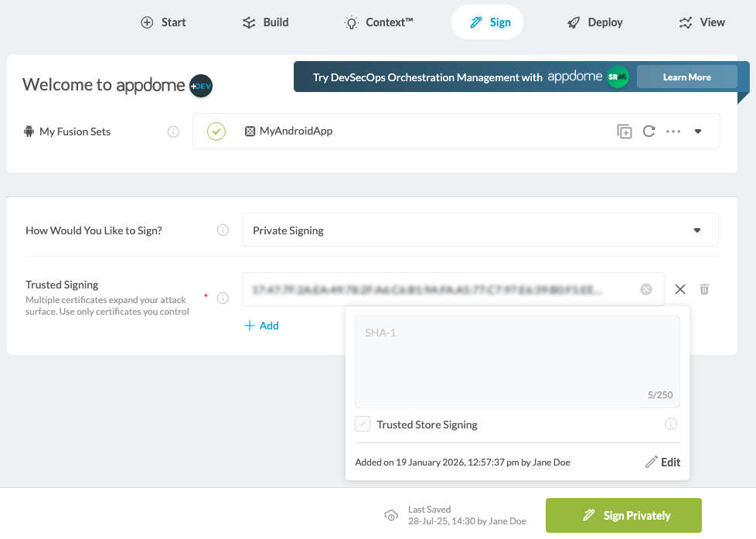Refresh the fusion set
Viewport: 756px width, 539px height.
(649, 131)
